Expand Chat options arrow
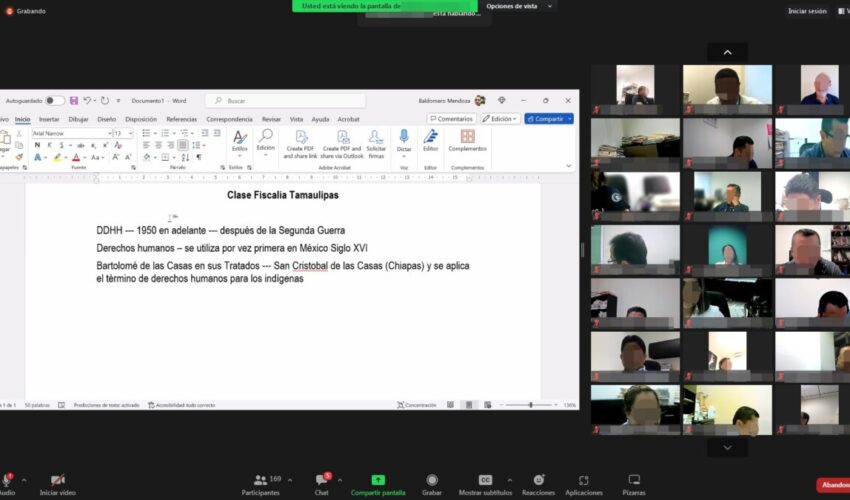 click(x=339, y=480)
